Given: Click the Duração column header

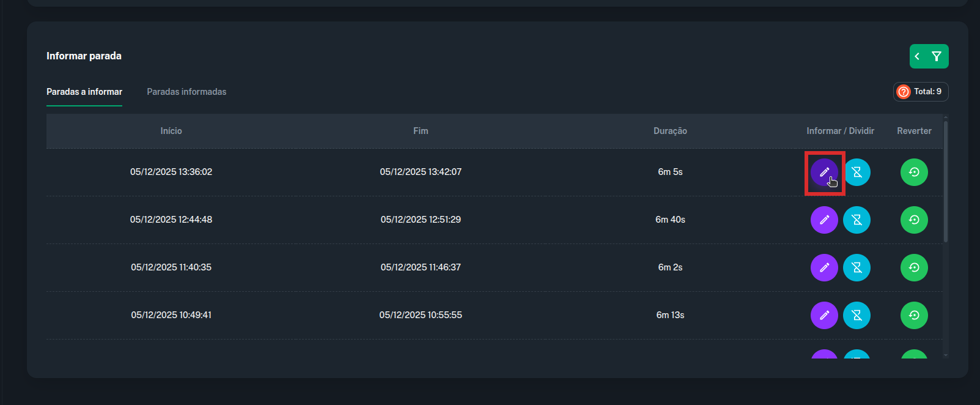Looking at the screenshot, I should point(670,131).
